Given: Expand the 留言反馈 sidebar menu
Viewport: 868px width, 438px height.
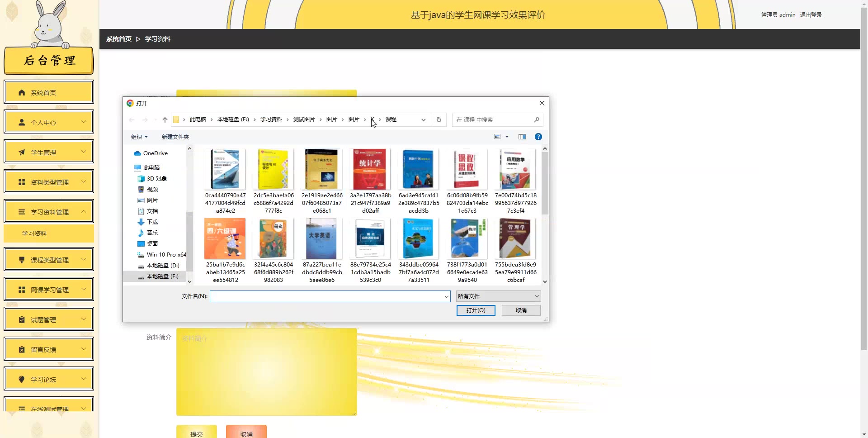Looking at the screenshot, I should [x=49, y=349].
